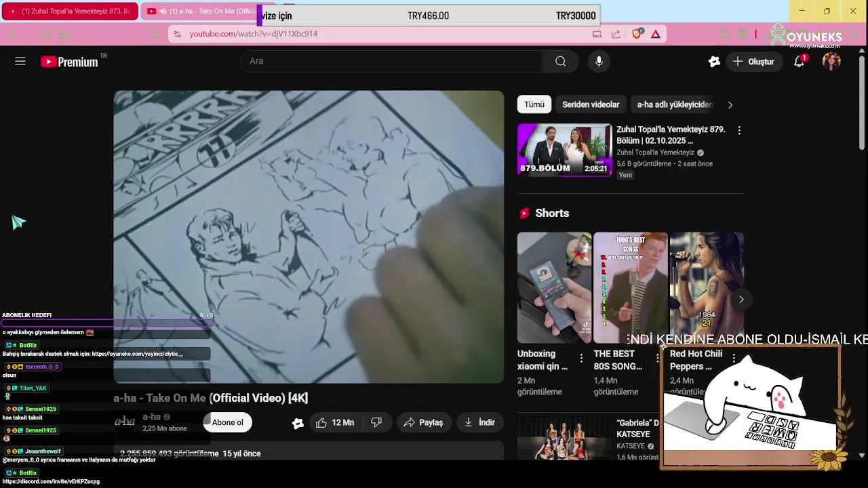Viewport: 868px width, 488px height.
Task: Click the scrollbar down arrow
Action: coord(862,455)
